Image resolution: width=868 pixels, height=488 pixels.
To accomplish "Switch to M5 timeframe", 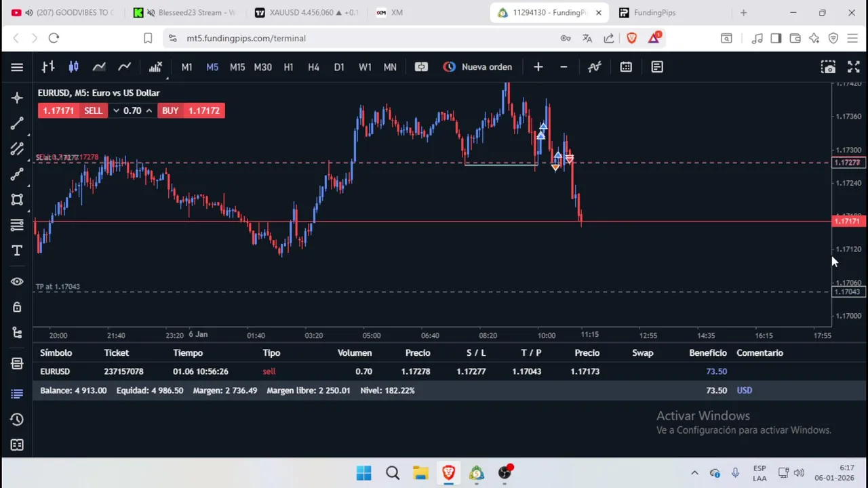I will pos(212,67).
